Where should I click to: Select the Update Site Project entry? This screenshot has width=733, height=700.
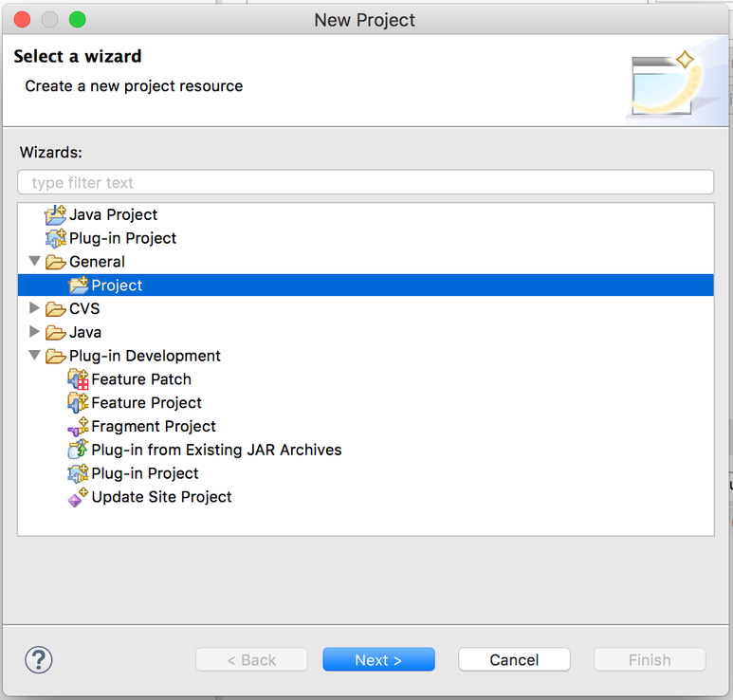tap(161, 497)
